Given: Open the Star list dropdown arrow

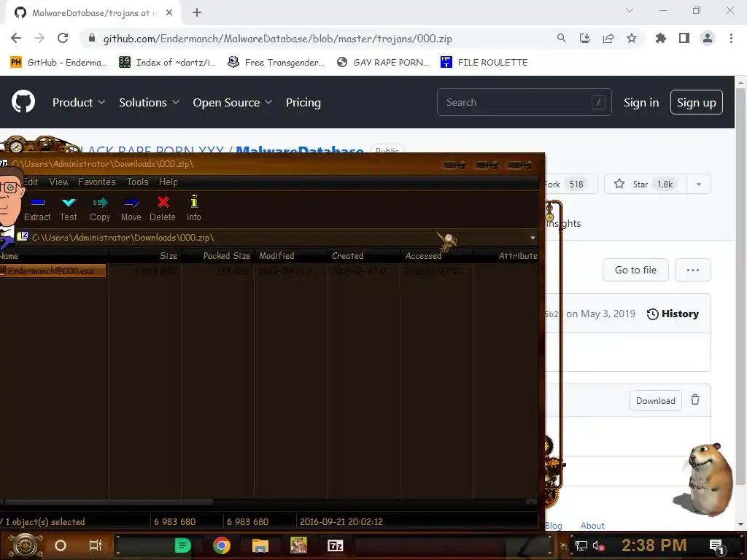Looking at the screenshot, I should pos(699,184).
